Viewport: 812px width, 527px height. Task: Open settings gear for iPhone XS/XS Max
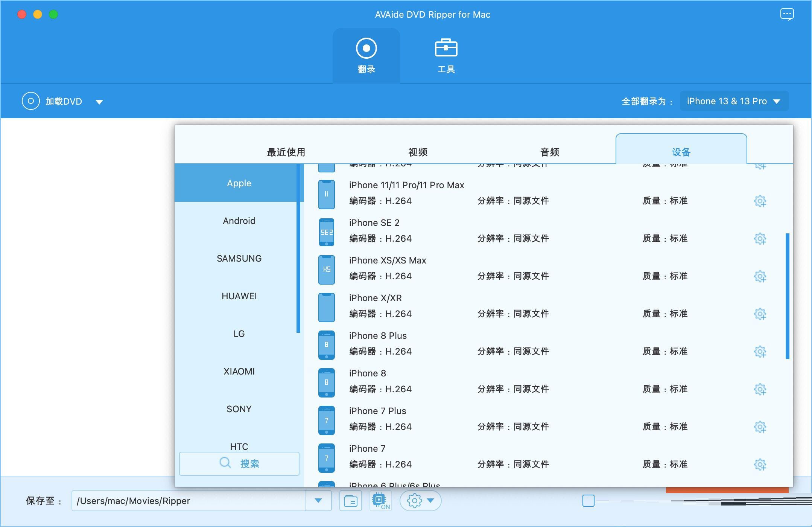tap(760, 276)
